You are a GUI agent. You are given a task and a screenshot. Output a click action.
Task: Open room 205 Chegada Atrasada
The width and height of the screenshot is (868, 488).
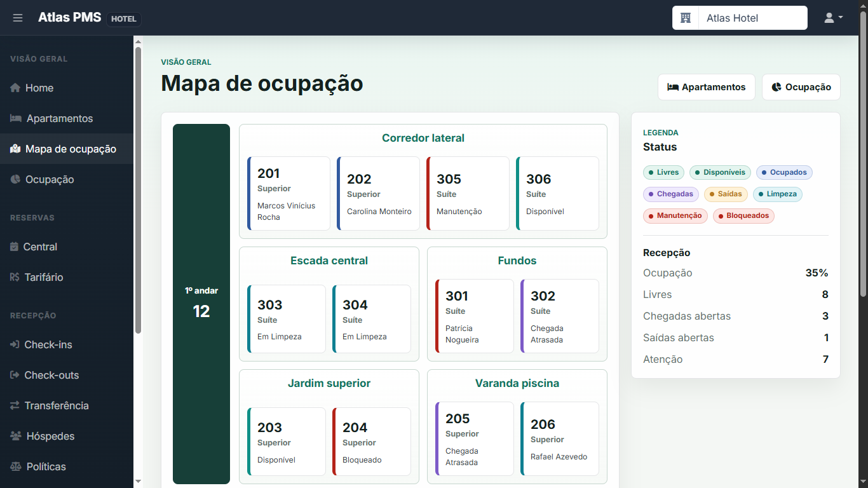click(475, 438)
